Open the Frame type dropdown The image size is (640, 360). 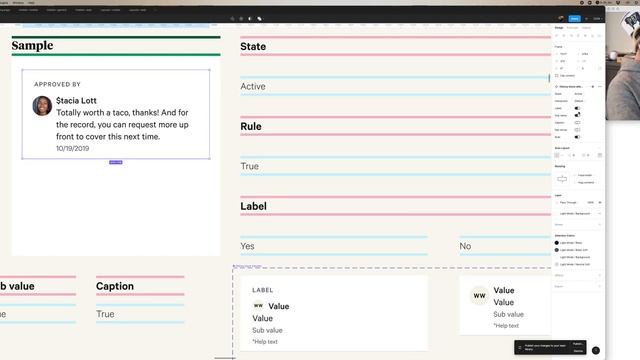[x=559, y=47]
